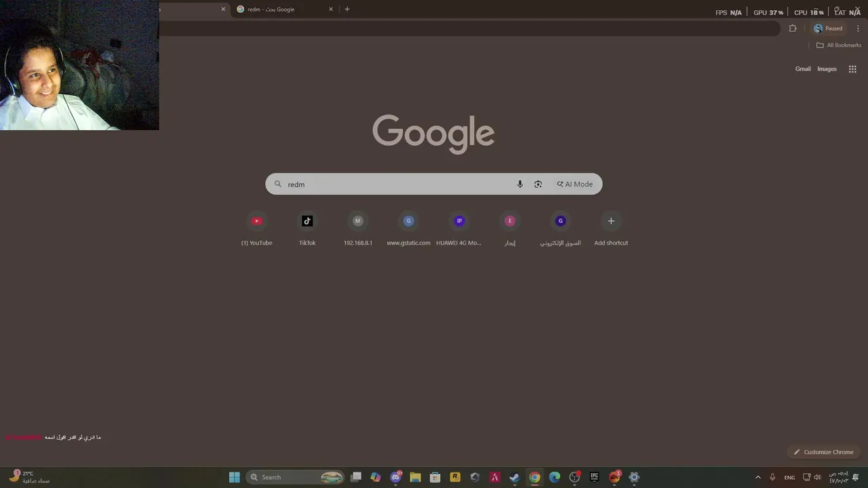Open the TikTok shortcut tile
Image resolution: width=868 pixels, height=488 pixels.
307,230
